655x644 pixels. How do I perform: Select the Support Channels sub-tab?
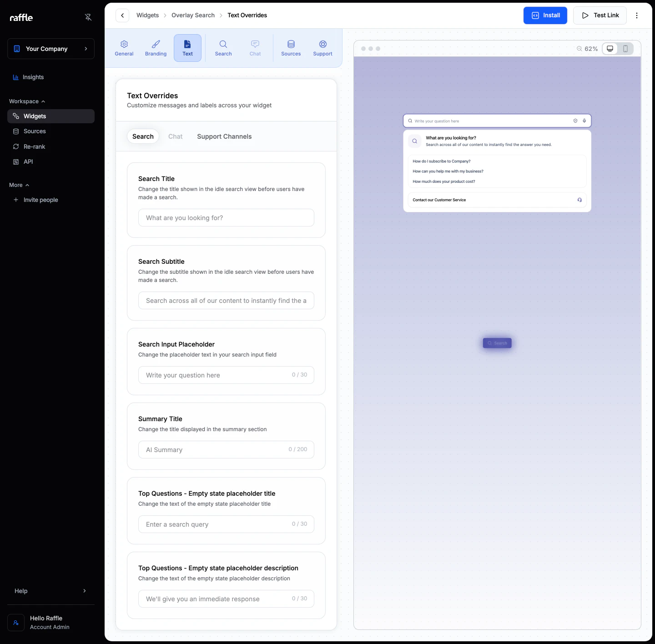[224, 136]
